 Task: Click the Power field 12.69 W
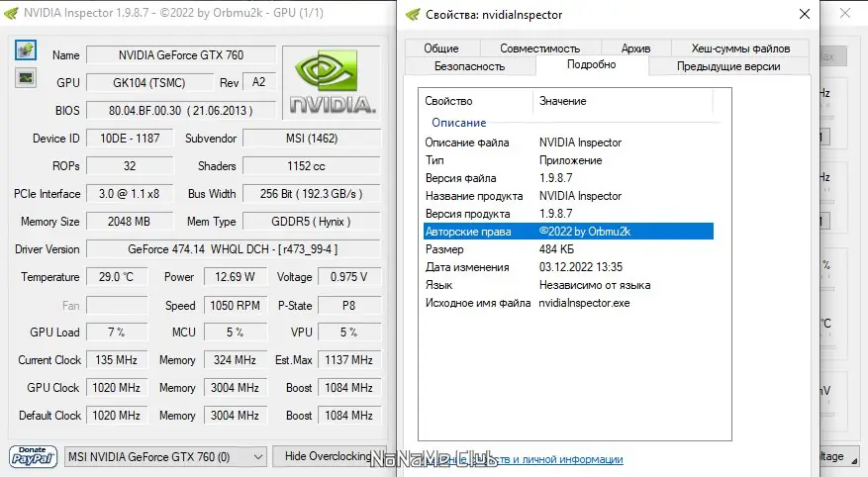coord(236,277)
